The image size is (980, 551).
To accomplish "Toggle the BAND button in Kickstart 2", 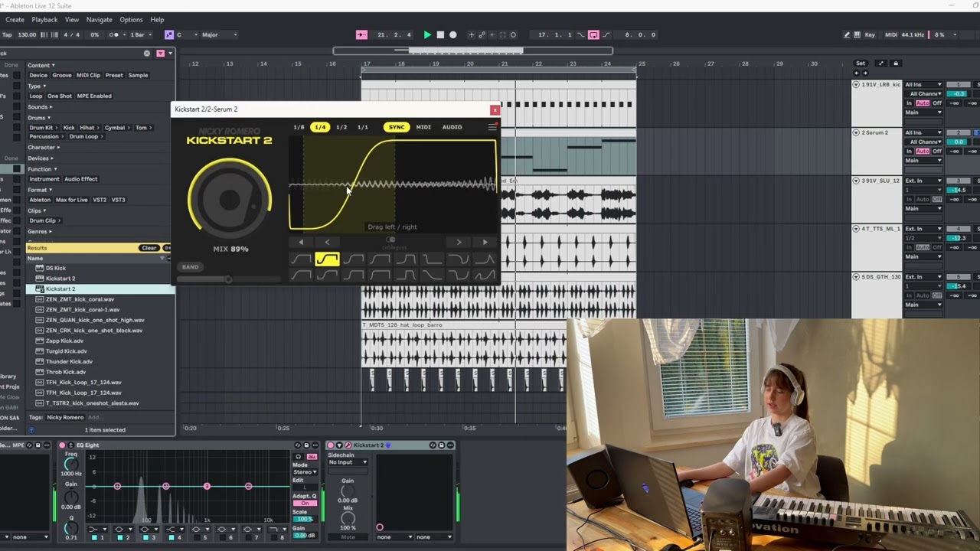I will click(190, 267).
